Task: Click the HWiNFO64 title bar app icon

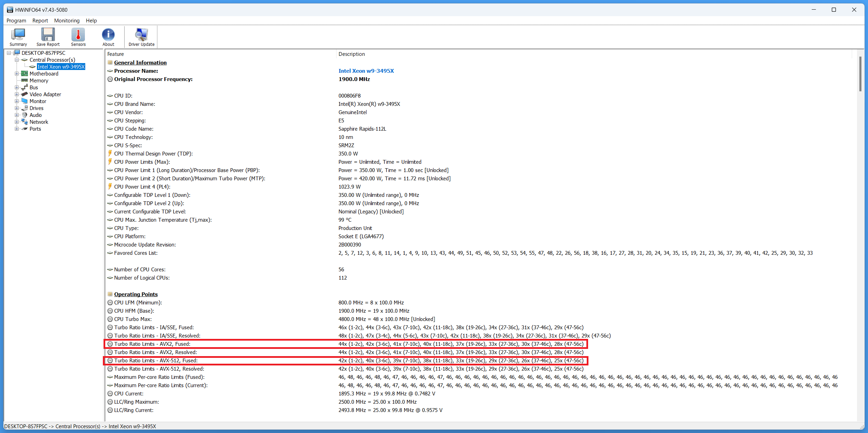Action: [x=10, y=10]
